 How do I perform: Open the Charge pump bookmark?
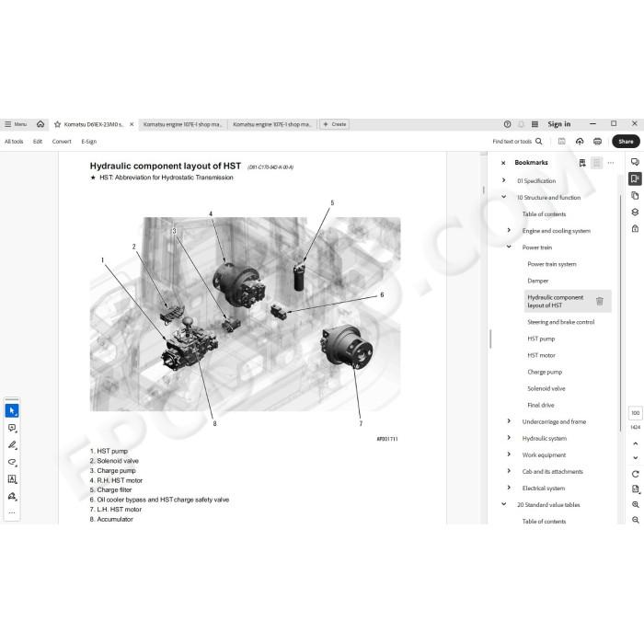point(545,372)
